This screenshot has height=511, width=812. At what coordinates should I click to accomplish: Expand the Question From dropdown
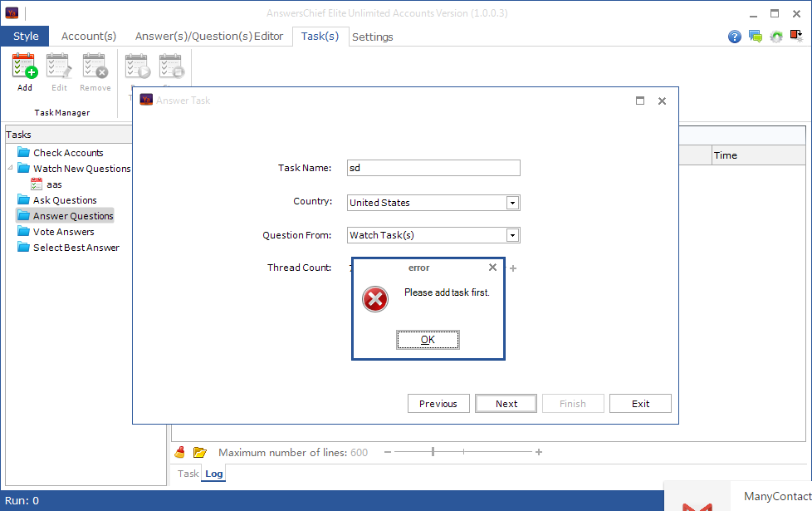click(512, 235)
